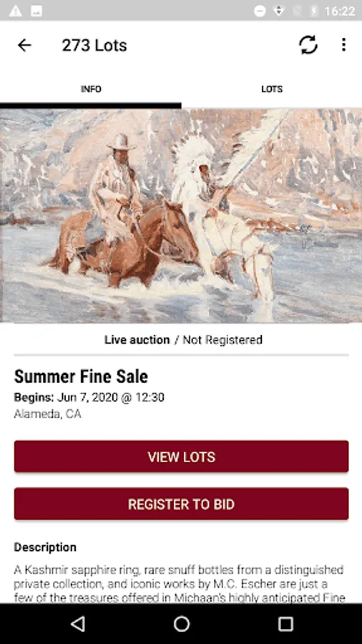
Task: Open the three-dot overflow menu
Action: pyautogui.click(x=343, y=45)
